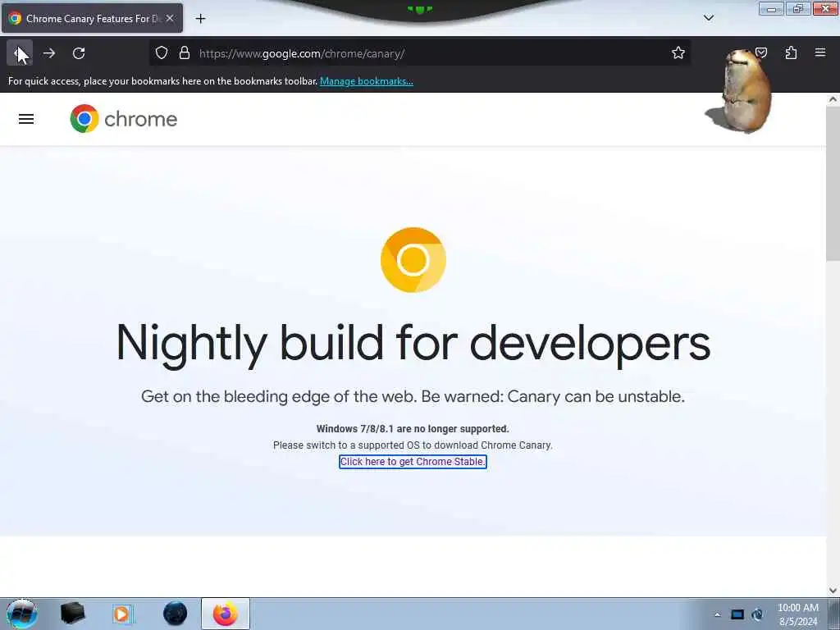840x630 pixels.
Task: Click the yellow Chrome Canary logo
Action: click(413, 260)
